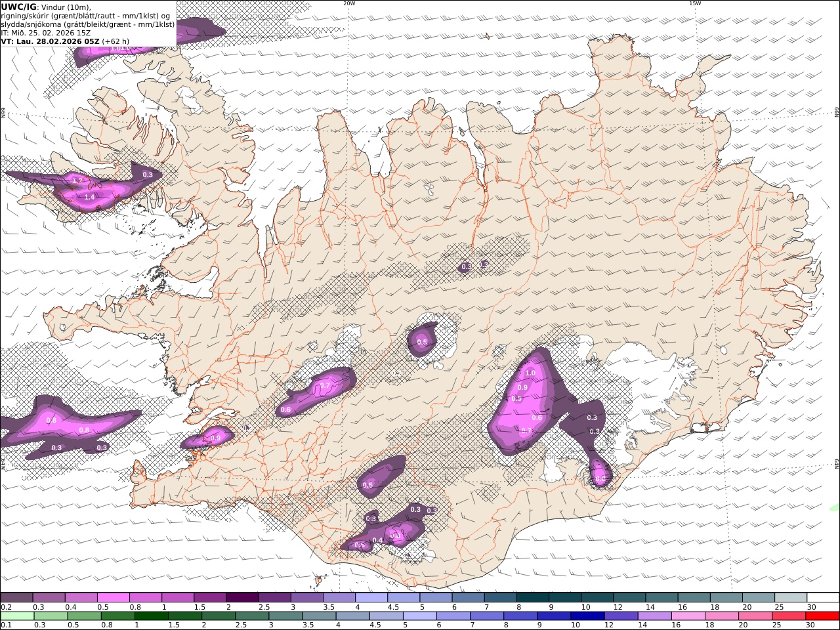840x630 pixels.
Task: Pick the deep blue 10 swatch in the lower legend
Action: tap(587, 616)
